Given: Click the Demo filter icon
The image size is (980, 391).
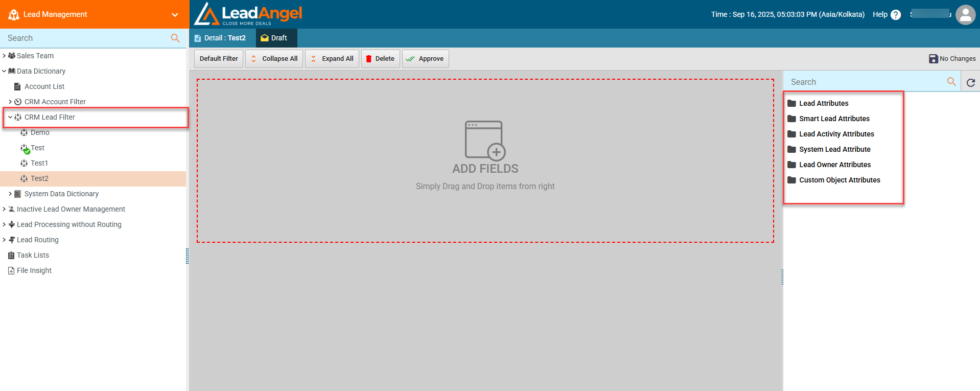Looking at the screenshot, I should point(24,132).
